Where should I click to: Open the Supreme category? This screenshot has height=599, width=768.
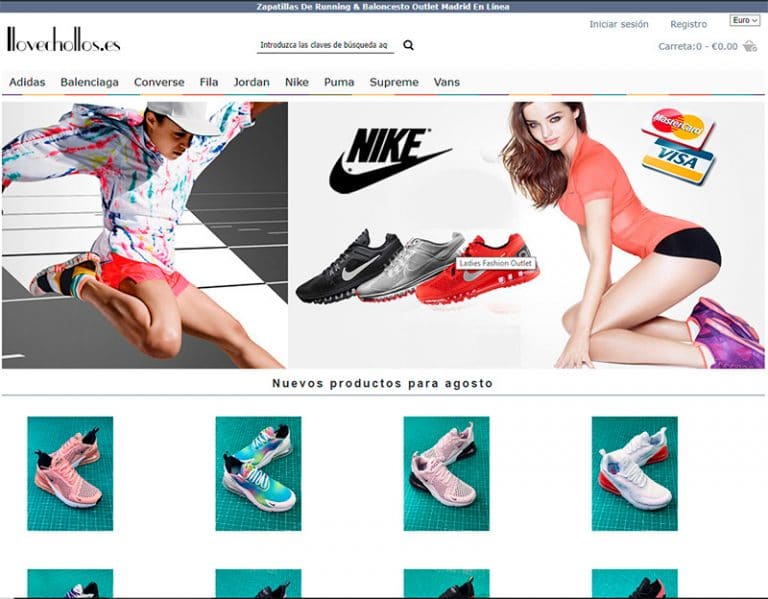394,82
